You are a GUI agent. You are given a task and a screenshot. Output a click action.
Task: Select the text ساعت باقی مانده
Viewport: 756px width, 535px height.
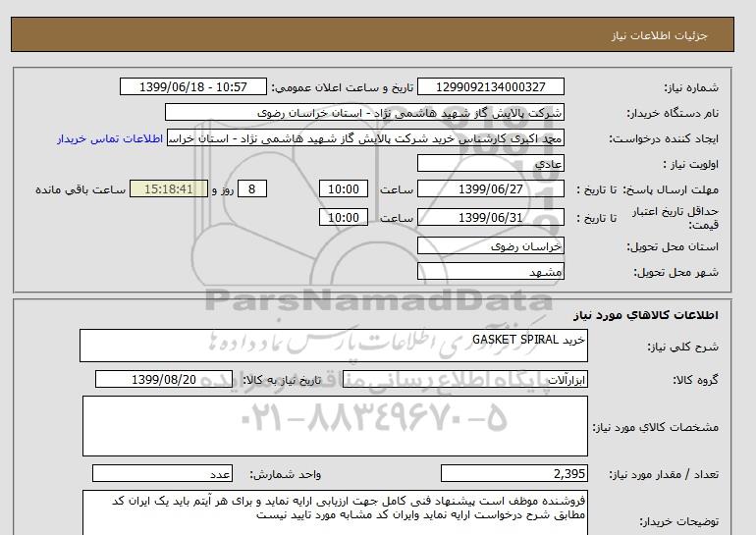click(x=81, y=189)
